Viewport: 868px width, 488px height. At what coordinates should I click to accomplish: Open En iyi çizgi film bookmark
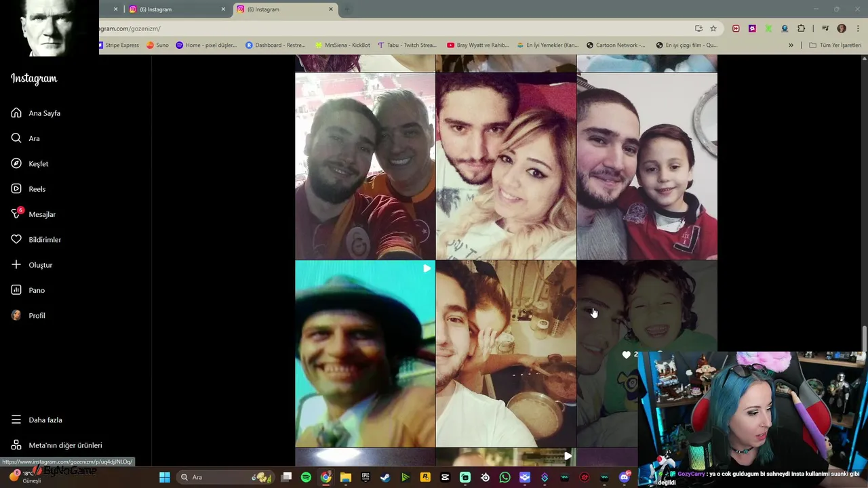[686, 45]
